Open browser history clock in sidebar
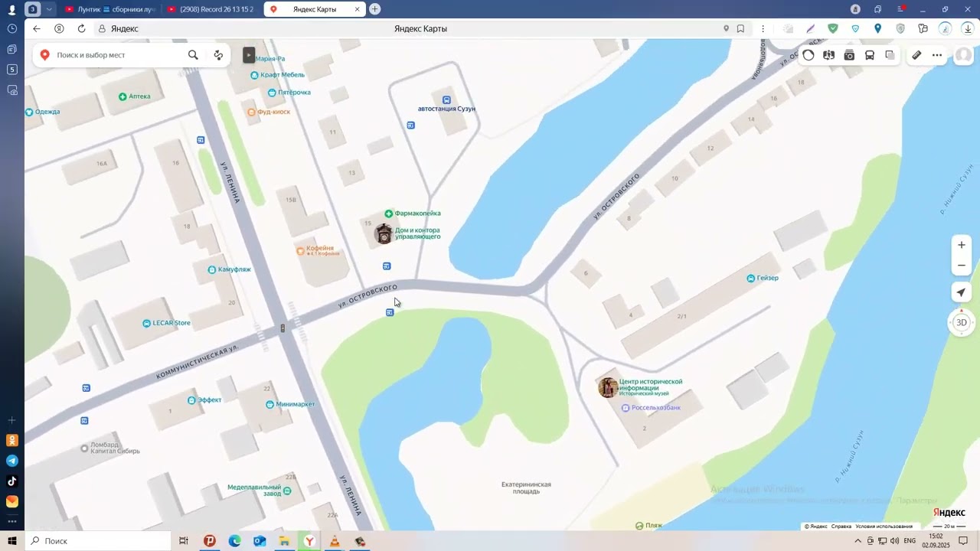 click(x=12, y=28)
